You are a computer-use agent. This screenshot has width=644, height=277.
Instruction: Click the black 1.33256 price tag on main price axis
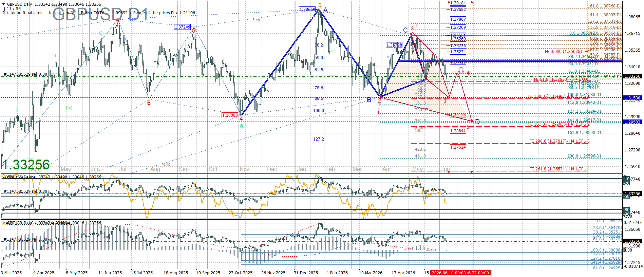click(x=632, y=76)
